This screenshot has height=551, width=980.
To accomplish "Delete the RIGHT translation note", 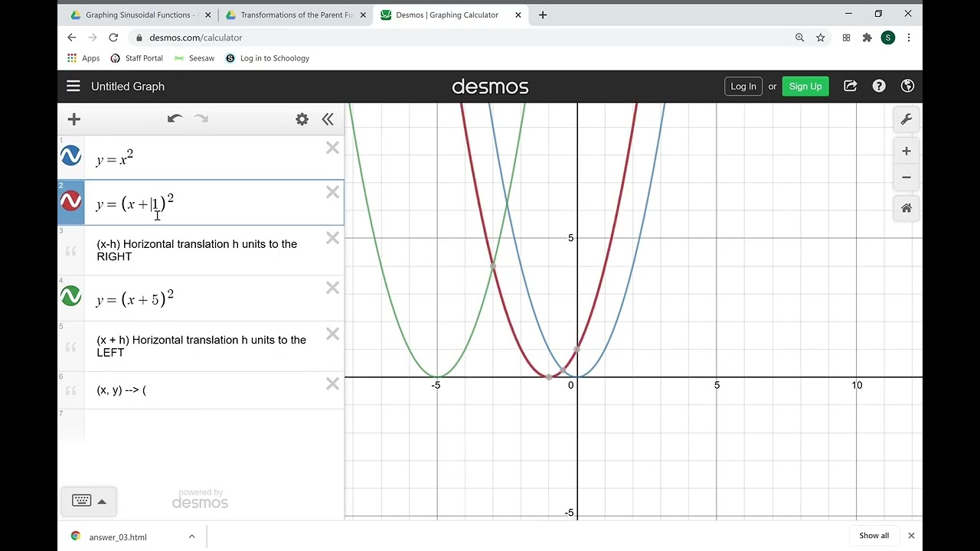I will point(332,238).
